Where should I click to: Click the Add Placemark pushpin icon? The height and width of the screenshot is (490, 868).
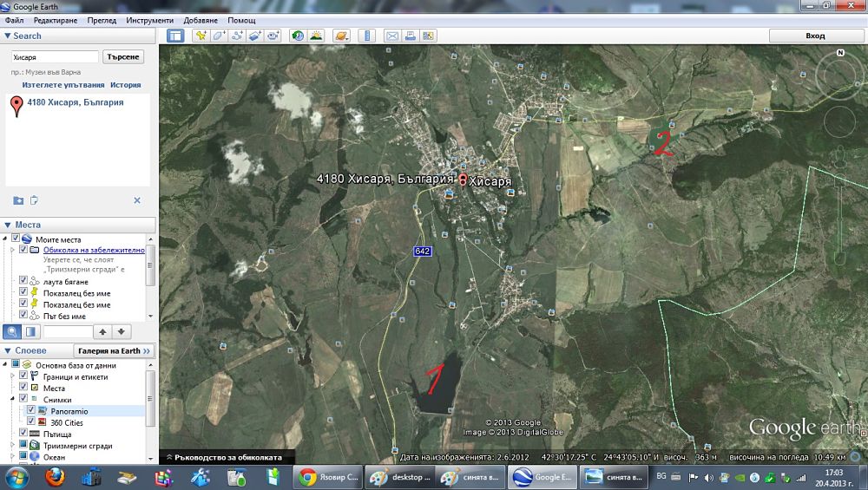tap(201, 36)
